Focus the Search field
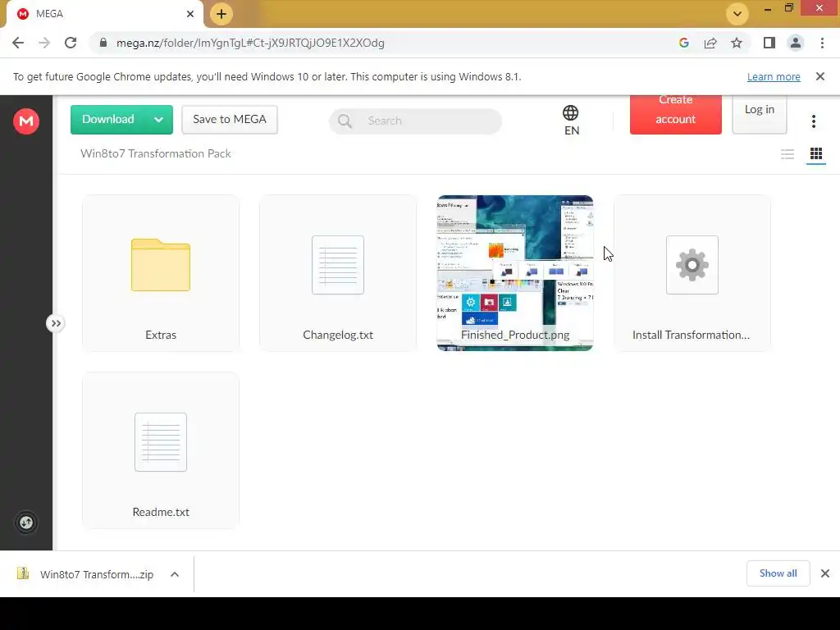 point(416,121)
